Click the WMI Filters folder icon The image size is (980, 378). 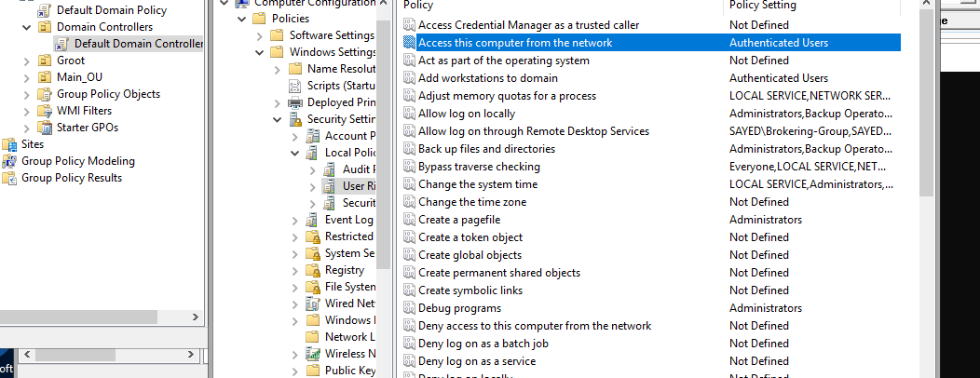pos(45,111)
